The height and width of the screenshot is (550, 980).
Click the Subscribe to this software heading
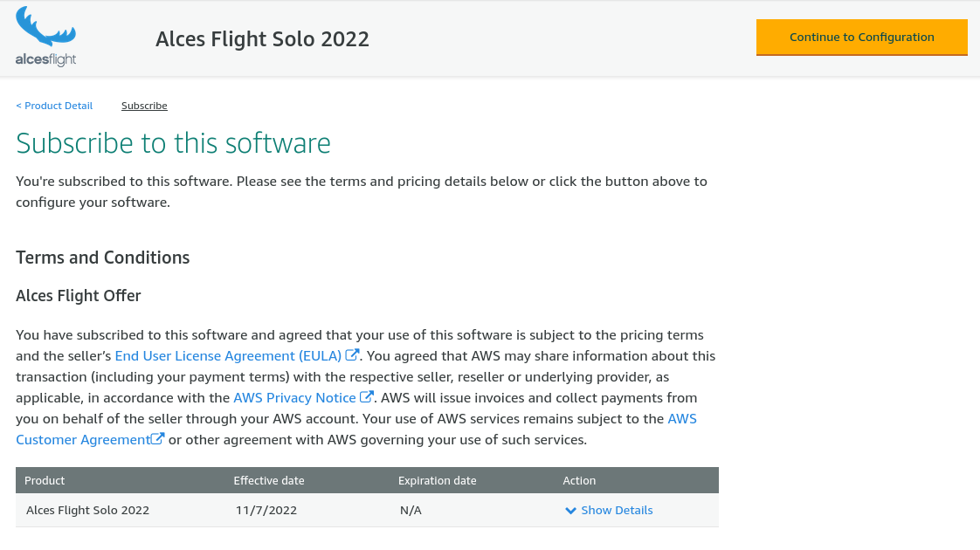(173, 142)
